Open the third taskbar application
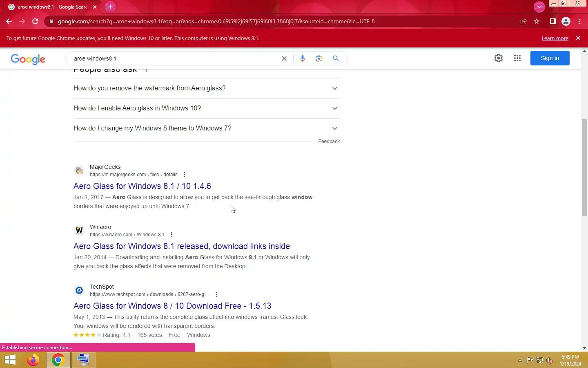Viewport: 588px width, 368px height. (x=83, y=360)
